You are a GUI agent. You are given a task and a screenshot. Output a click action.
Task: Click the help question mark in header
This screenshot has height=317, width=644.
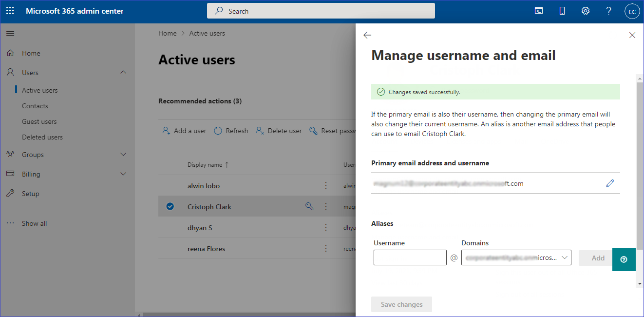608,11
